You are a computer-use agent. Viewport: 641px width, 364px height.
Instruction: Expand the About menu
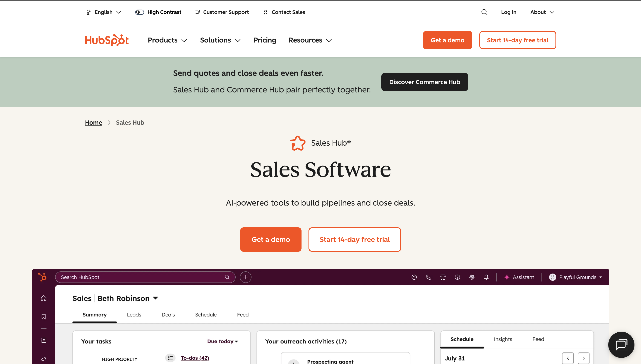click(542, 12)
